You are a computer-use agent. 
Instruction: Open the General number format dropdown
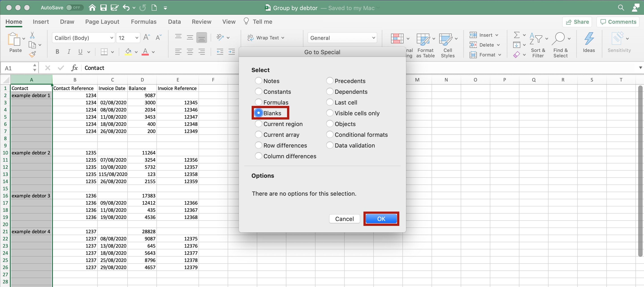tap(374, 38)
